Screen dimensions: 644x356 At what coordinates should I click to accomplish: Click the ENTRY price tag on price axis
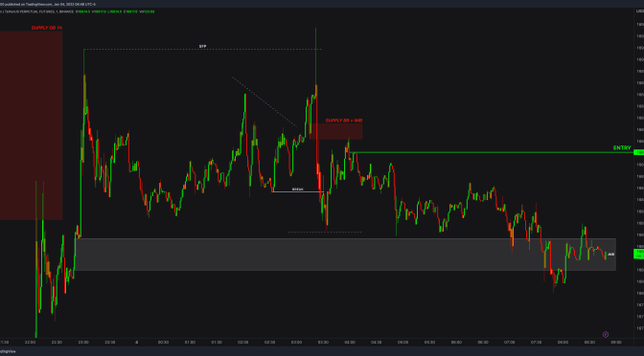click(639, 152)
